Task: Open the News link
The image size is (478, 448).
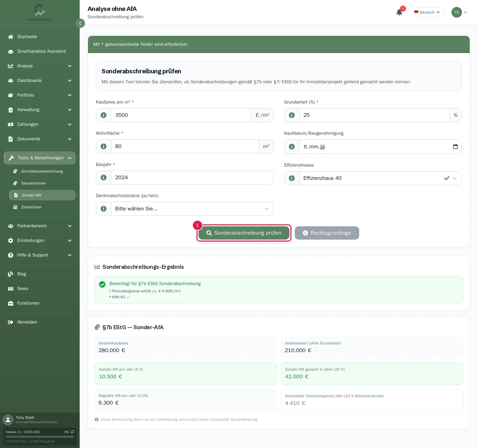Action: (x=40, y=289)
